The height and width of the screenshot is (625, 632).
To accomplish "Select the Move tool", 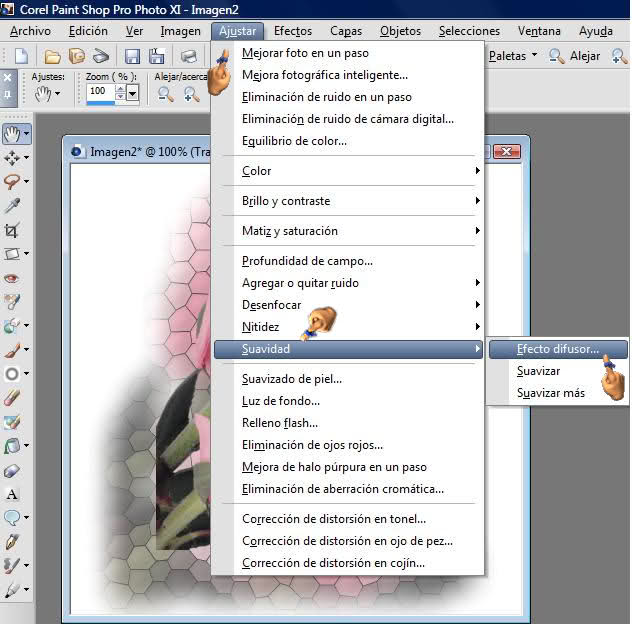I will pyautogui.click(x=12, y=158).
